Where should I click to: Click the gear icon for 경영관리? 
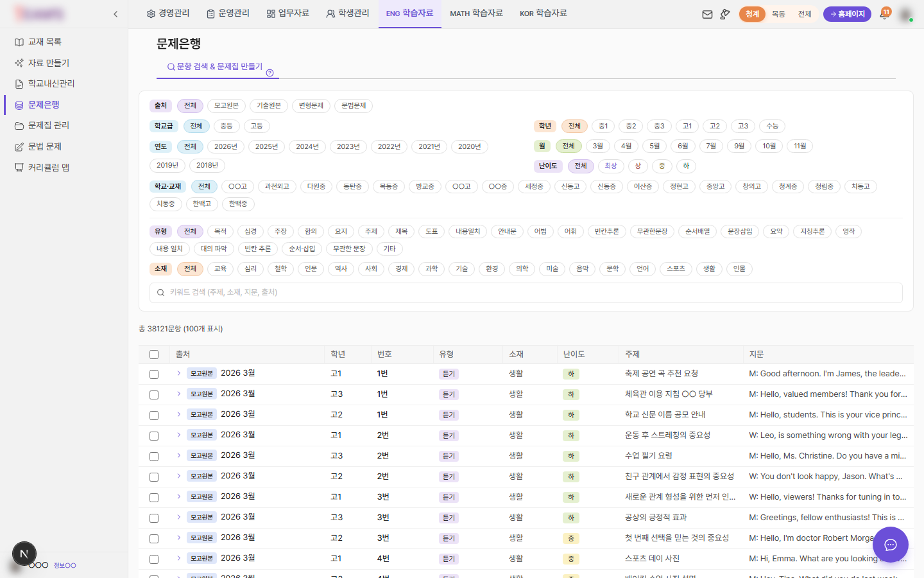click(151, 13)
